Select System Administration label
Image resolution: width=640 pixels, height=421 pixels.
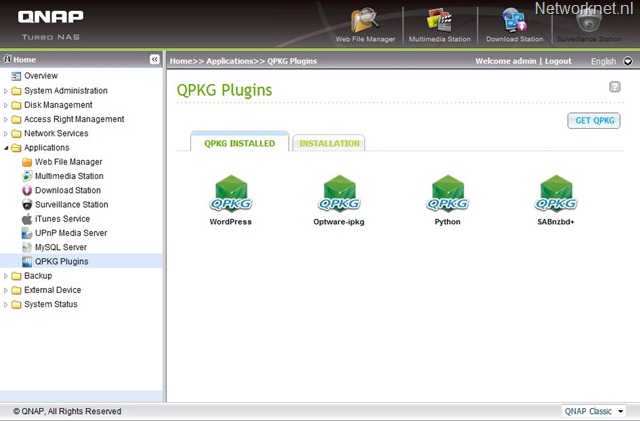(x=66, y=91)
